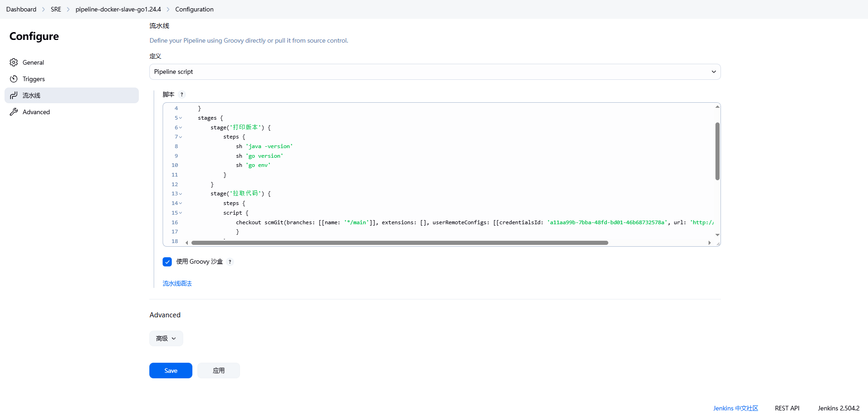Click the General gear icon in sidebar
This screenshot has width=868, height=415.
click(14, 62)
